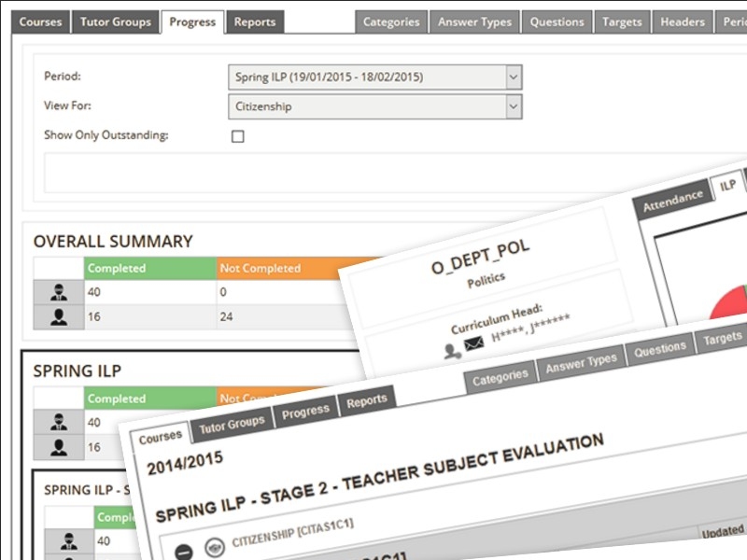This screenshot has height=560, width=747.
Task: Tick the Show Only Outstanding checkbox
Action: pos(238,136)
